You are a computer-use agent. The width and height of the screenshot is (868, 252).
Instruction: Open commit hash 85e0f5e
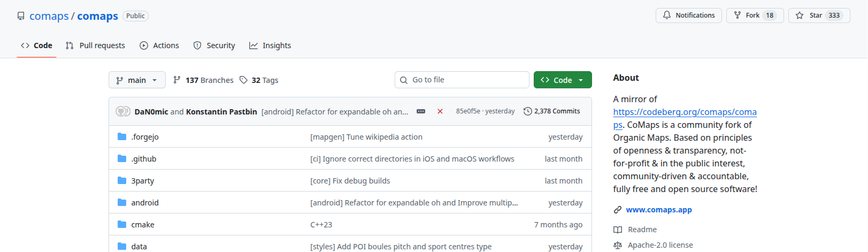(x=468, y=111)
